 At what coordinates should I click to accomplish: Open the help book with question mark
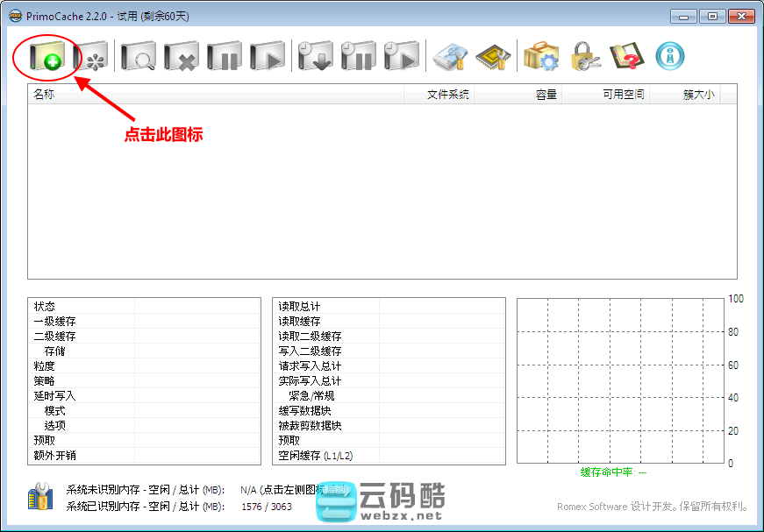point(626,57)
